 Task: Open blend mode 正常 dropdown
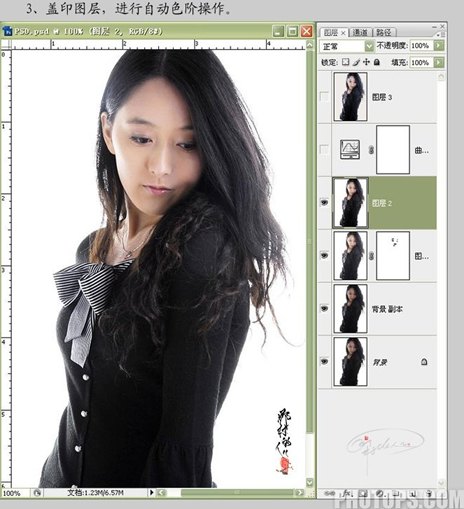347,46
